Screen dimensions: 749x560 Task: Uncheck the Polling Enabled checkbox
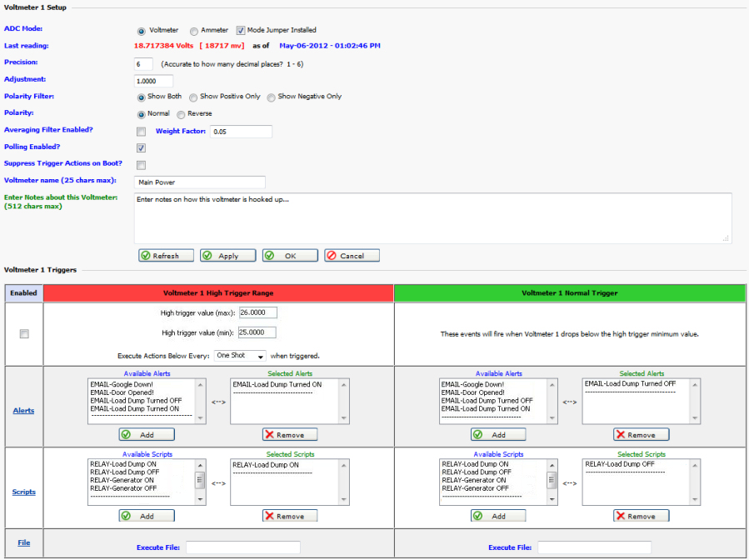coord(141,147)
